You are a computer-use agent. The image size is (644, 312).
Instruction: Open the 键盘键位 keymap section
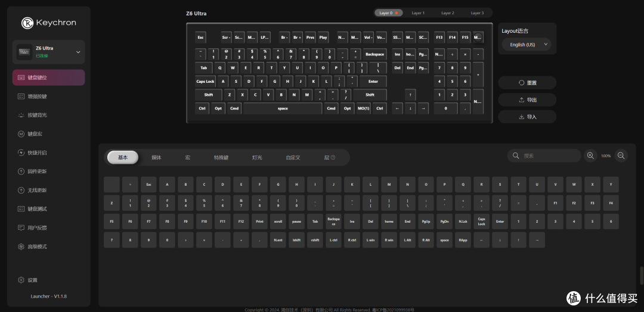[x=48, y=77]
